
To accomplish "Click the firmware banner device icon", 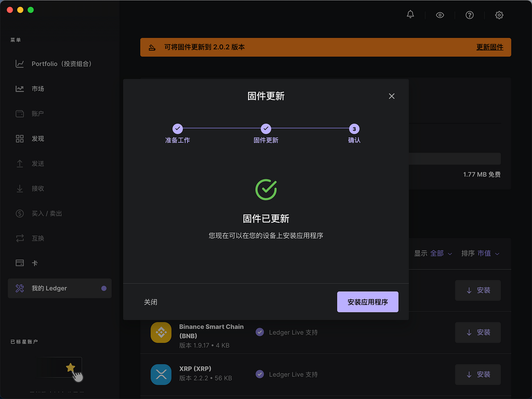I will tap(152, 48).
